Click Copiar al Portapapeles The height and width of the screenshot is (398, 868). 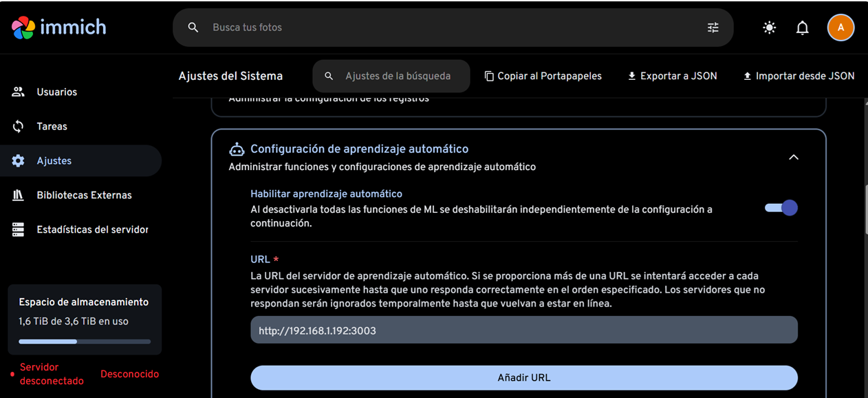[x=543, y=76]
